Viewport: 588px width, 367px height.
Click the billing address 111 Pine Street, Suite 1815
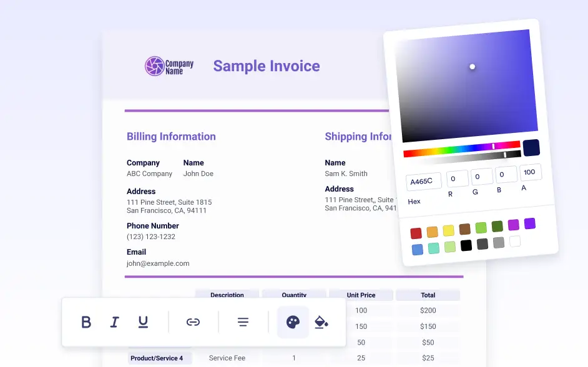click(169, 202)
